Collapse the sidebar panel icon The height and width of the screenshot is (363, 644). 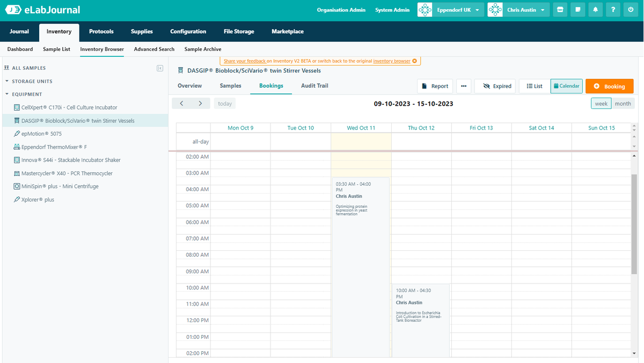pyautogui.click(x=160, y=68)
